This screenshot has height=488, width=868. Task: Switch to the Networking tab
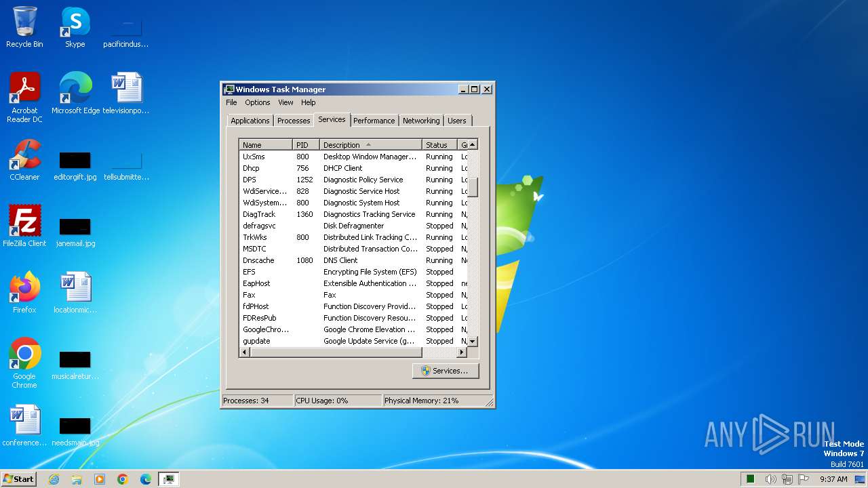(x=421, y=121)
